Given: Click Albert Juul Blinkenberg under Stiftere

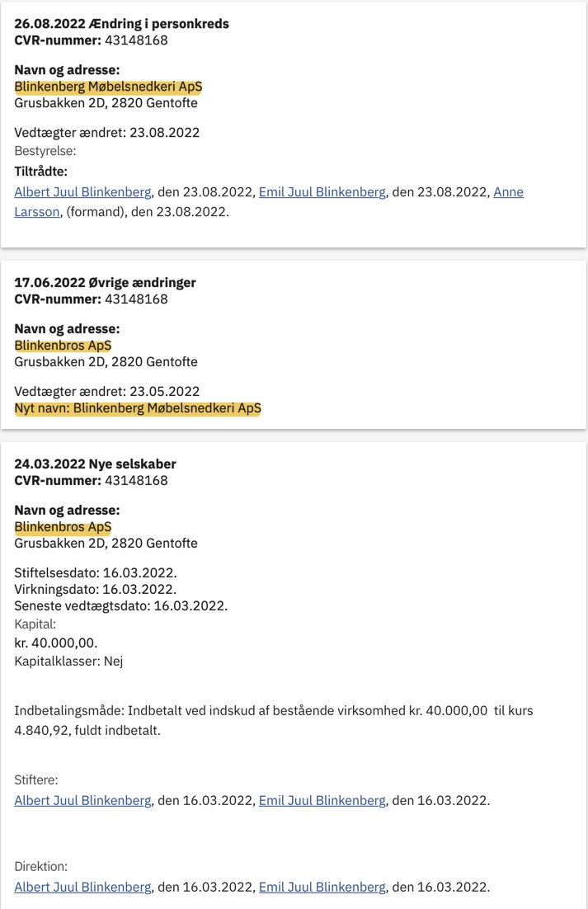Looking at the screenshot, I should point(82,801).
